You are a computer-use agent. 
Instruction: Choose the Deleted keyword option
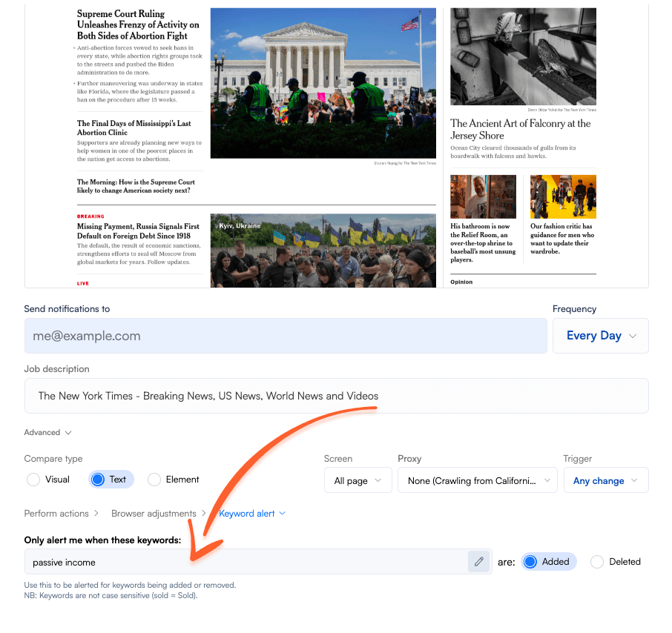(597, 562)
